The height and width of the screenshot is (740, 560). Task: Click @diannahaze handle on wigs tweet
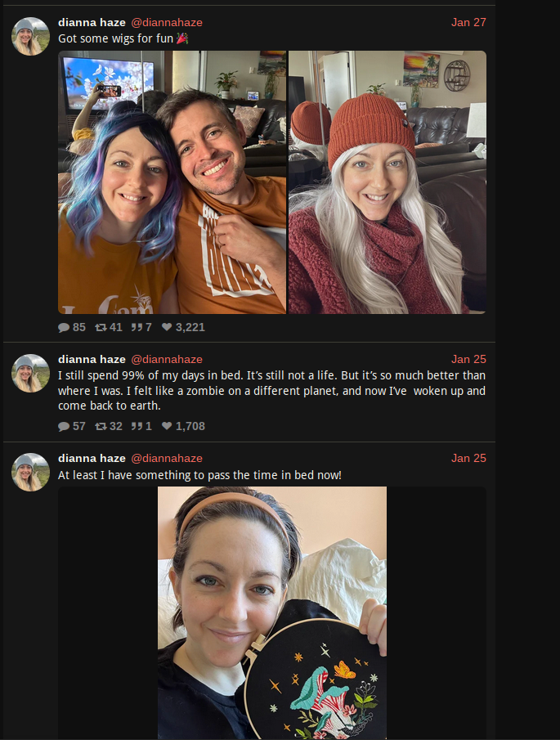[x=167, y=22]
